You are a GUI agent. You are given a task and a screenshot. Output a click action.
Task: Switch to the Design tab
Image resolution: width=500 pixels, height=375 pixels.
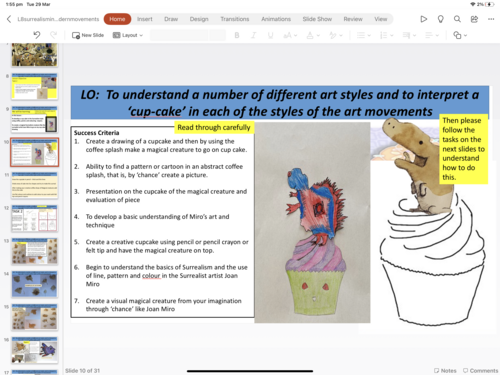point(199,19)
